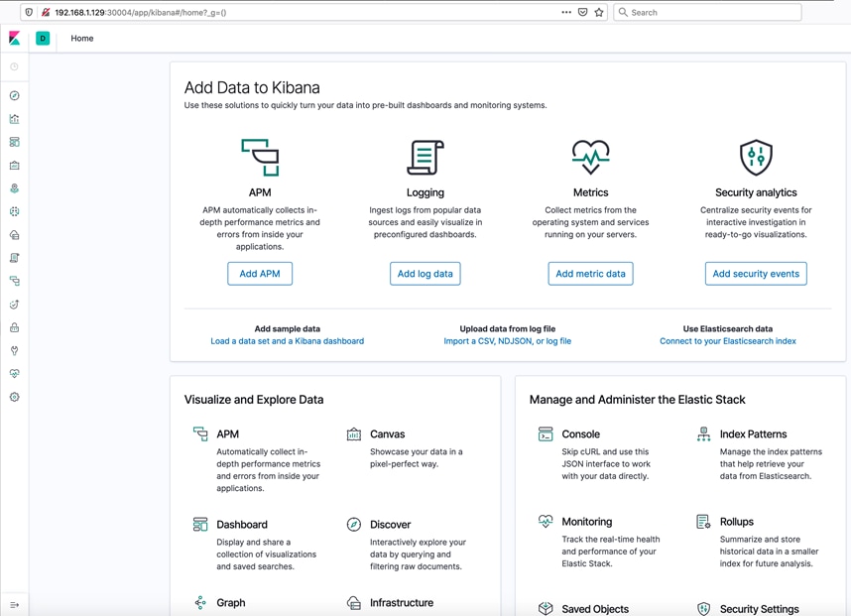Click the Home breadcrumb
Image resolution: width=851 pixels, height=616 pixels.
coord(82,38)
